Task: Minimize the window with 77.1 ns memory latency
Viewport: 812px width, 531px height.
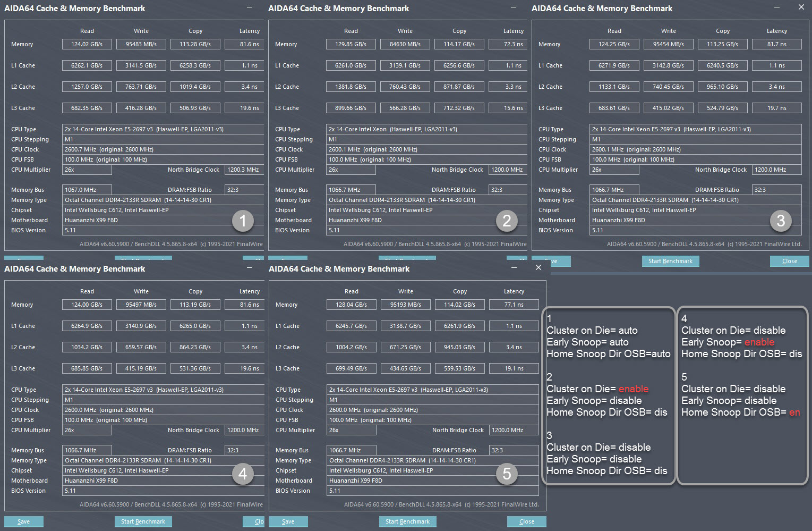Action: (514, 268)
